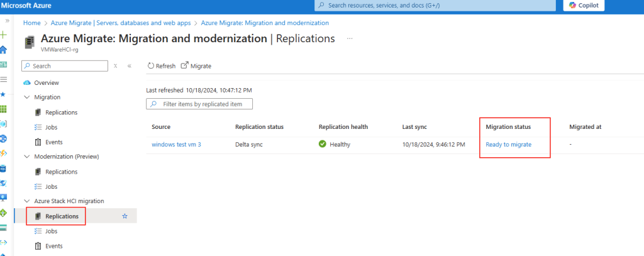
Task: Collapse the Migration section chevron
Action: [27, 97]
